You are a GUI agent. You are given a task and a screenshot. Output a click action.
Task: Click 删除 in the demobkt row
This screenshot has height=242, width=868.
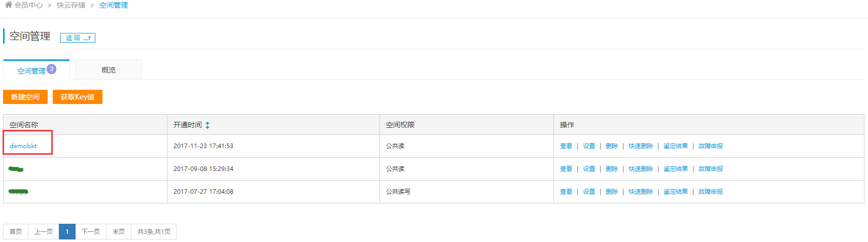click(x=612, y=146)
